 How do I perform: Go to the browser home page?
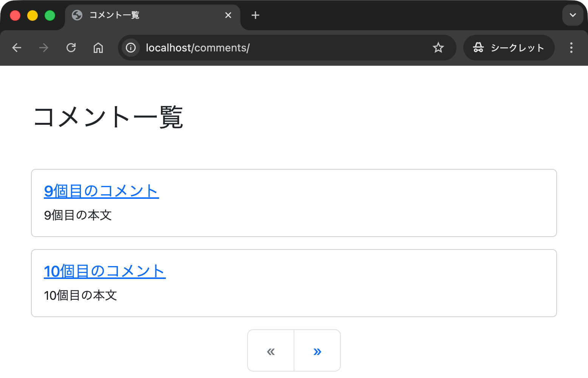point(98,48)
